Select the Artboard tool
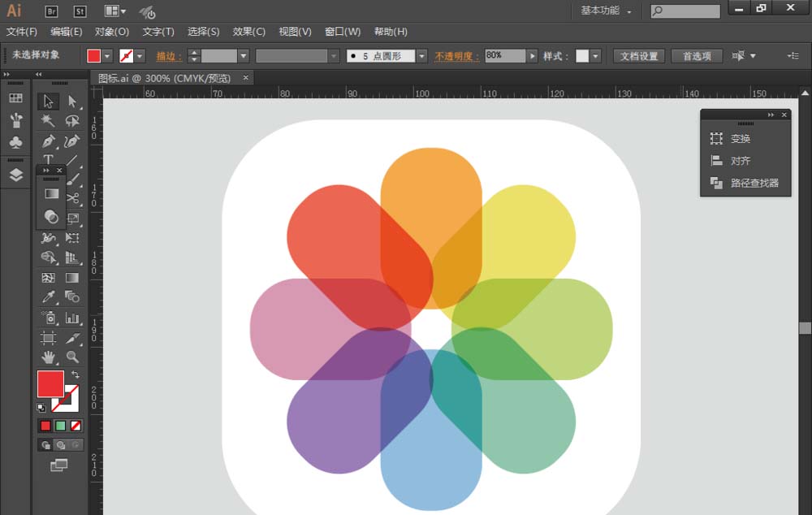This screenshot has height=515, width=812. pos(48,338)
